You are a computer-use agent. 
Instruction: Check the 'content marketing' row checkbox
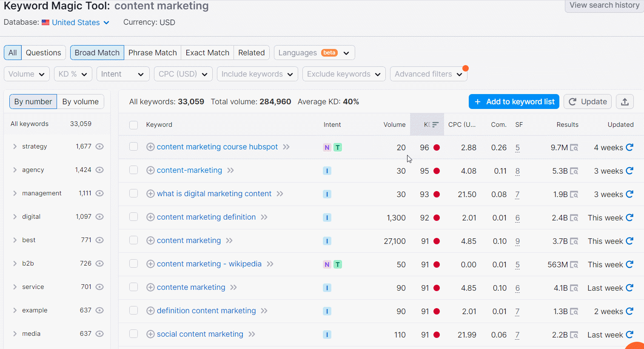(134, 240)
